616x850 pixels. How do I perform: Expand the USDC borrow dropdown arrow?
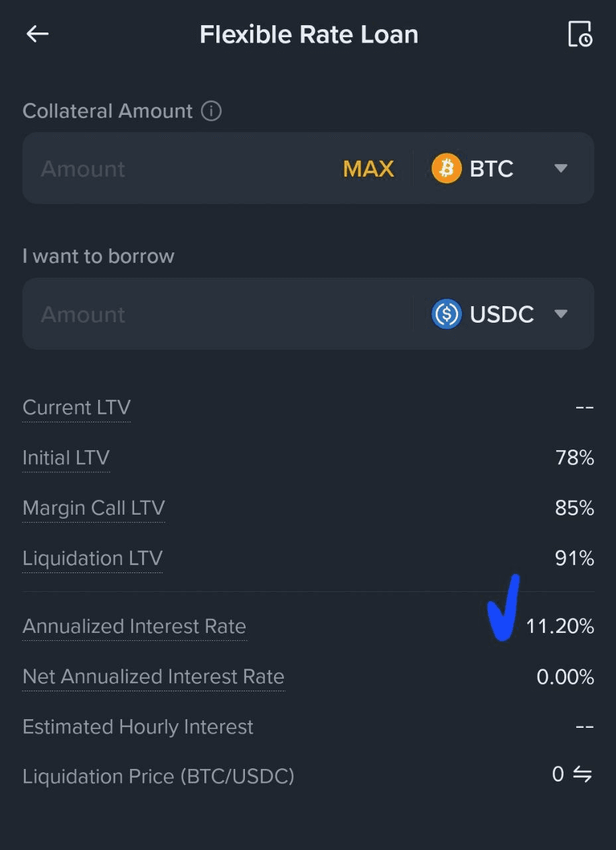click(561, 314)
